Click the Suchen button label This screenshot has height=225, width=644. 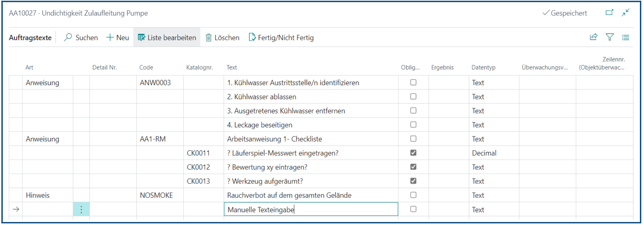87,38
